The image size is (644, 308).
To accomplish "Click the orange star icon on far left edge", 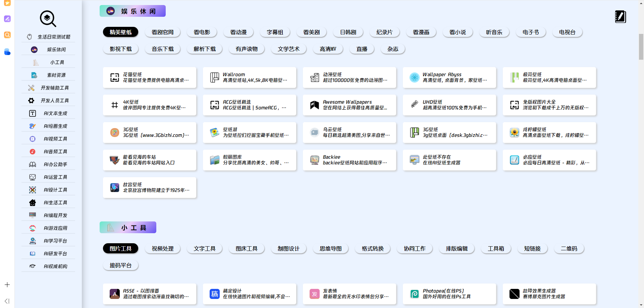I will click(x=7, y=3).
